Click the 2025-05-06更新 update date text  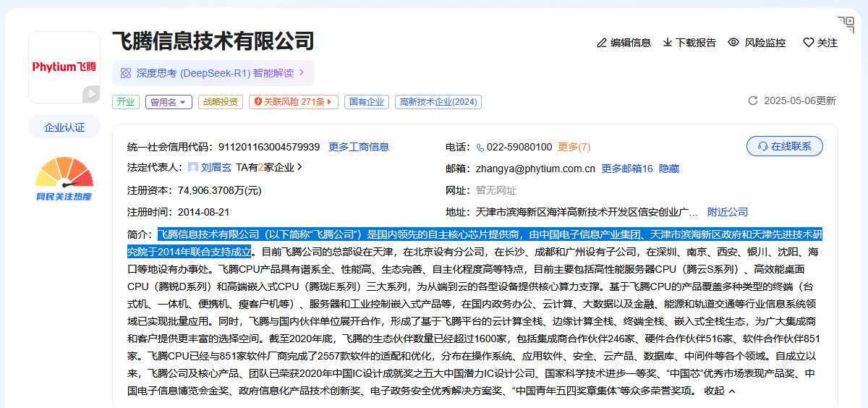coord(800,101)
